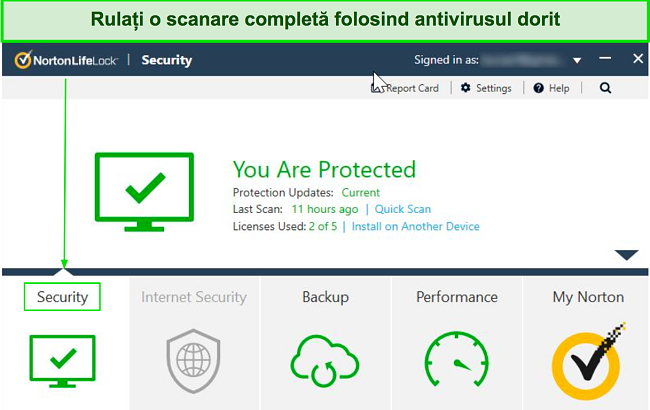This screenshot has width=650, height=410.
Task: Open the My Norton tab
Action: coord(588,297)
